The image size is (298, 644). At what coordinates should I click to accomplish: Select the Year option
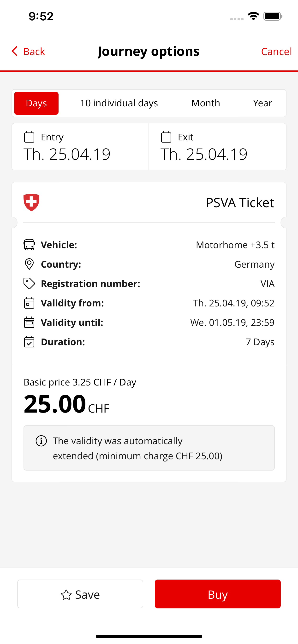pyautogui.click(x=262, y=103)
